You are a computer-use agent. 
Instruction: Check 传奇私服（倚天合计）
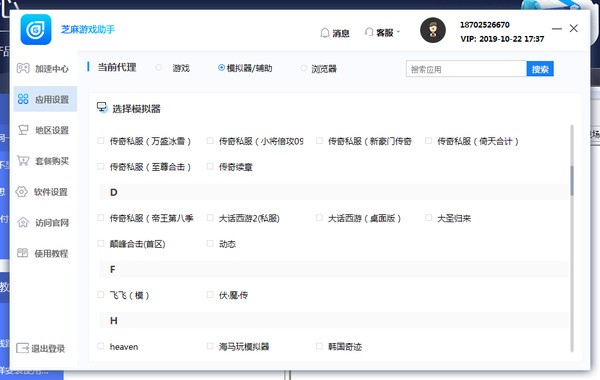click(428, 141)
